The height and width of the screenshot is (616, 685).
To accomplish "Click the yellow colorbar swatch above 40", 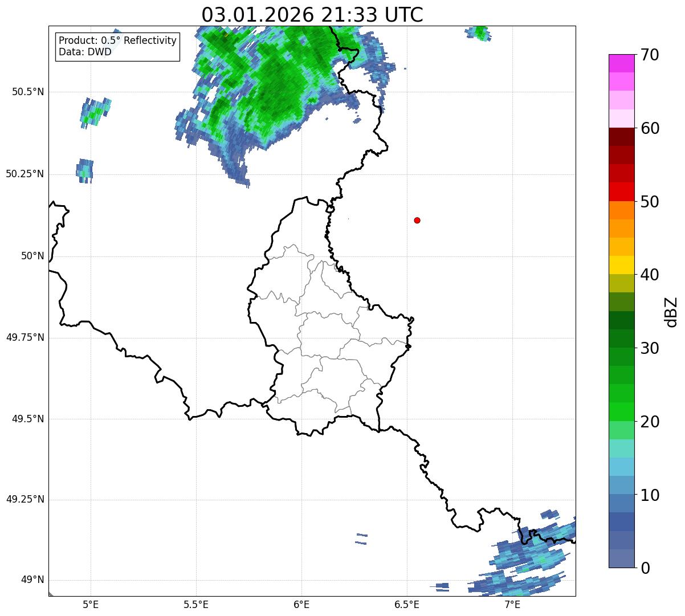I will click(621, 265).
